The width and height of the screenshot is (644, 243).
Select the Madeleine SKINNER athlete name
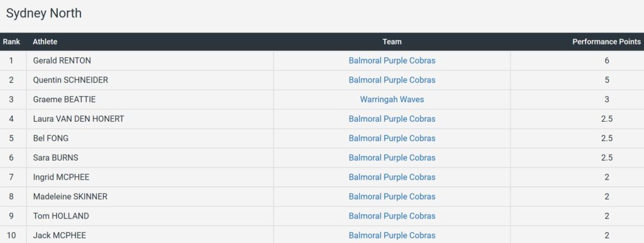click(70, 197)
